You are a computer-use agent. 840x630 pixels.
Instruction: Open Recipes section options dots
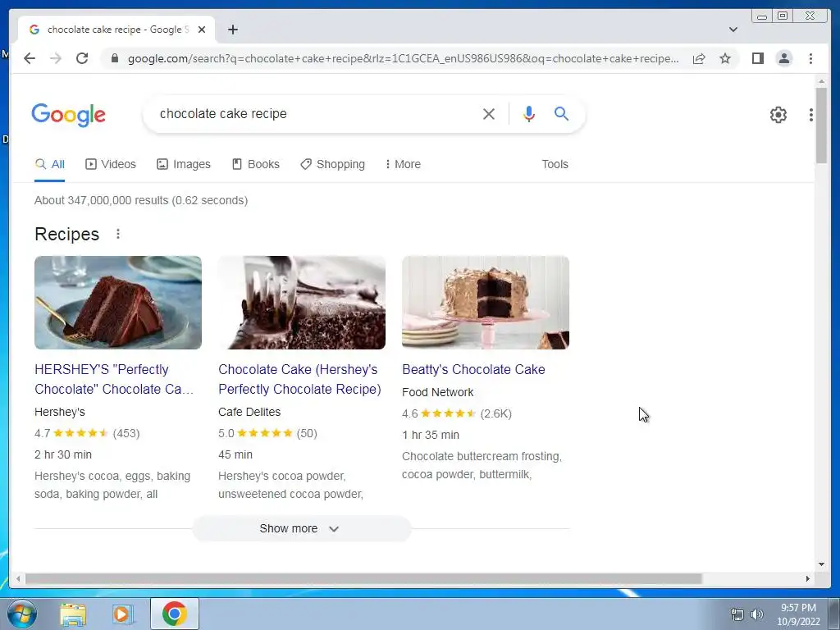click(118, 234)
